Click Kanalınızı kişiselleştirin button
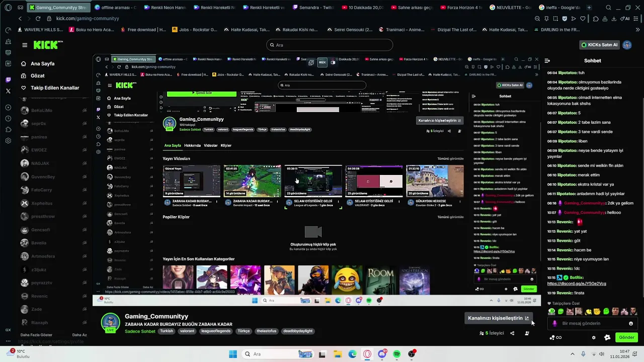 click(x=498, y=318)
